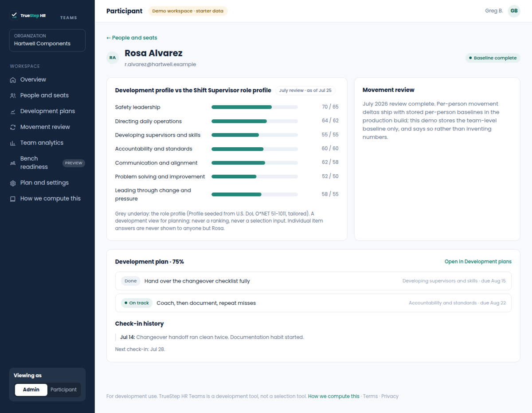532x413 pixels.
Task: Click the r.alvarez@hartwell.example email
Action: (x=160, y=64)
